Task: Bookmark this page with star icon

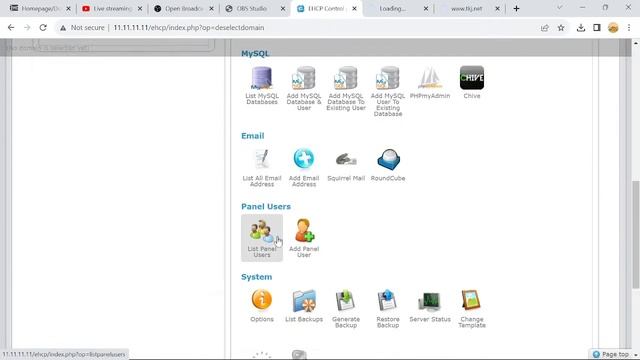Action: pyautogui.click(x=561, y=28)
